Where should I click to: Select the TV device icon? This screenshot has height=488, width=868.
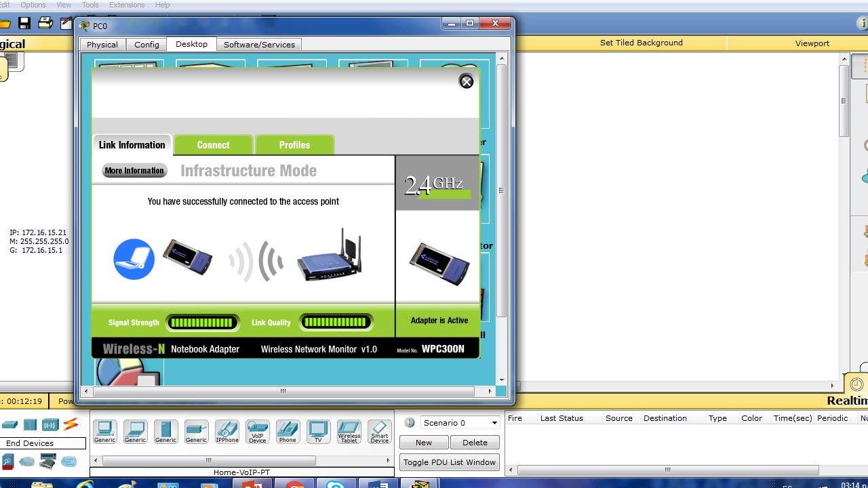click(x=318, y=432)
